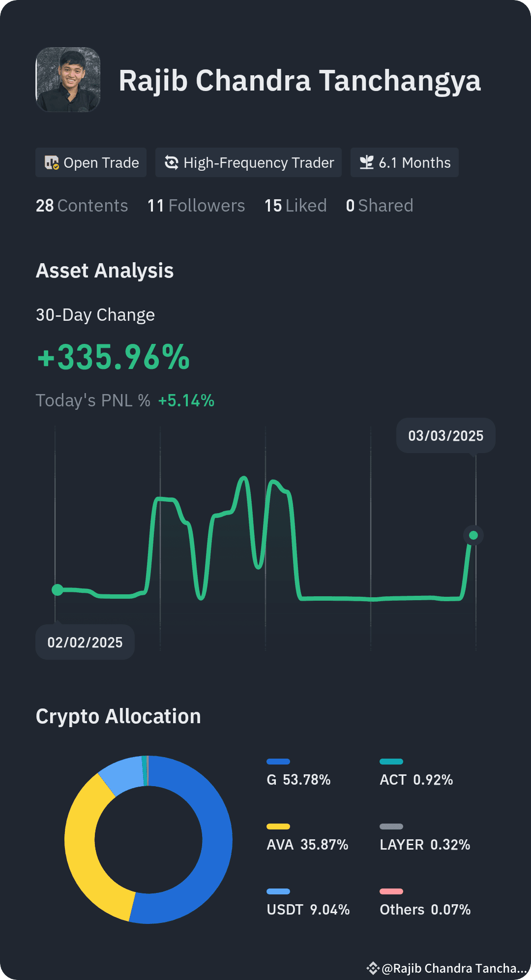The height and width of the screenshot is (980, 531).
Task: Open the 15 Liked stat
Action: (295, 206)
